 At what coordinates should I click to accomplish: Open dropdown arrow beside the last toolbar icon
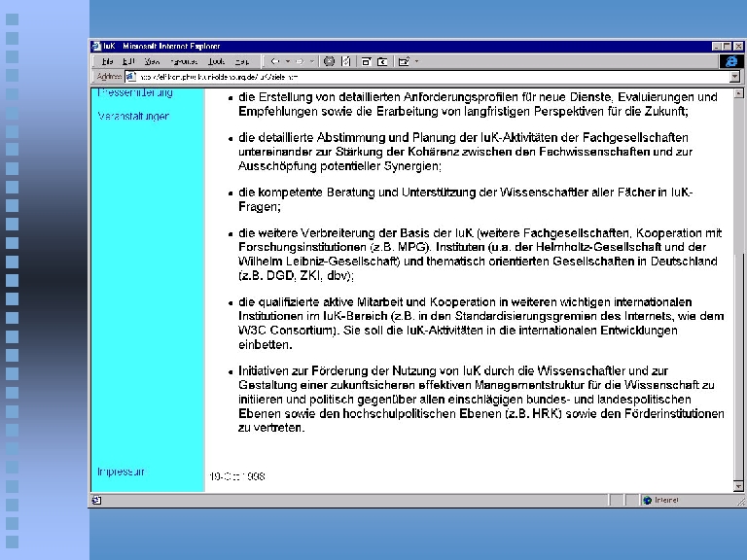(416, 61)
